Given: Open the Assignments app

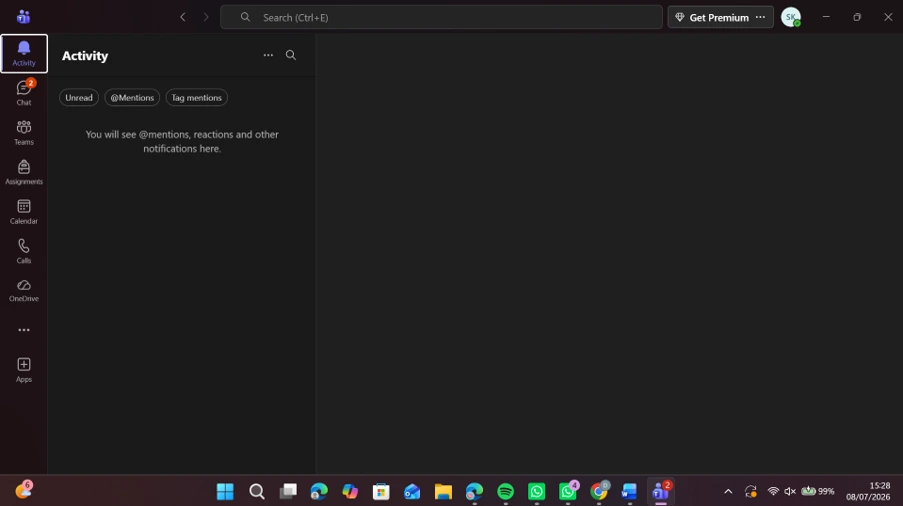Looking at the screenshot, I should click(24, 172).
